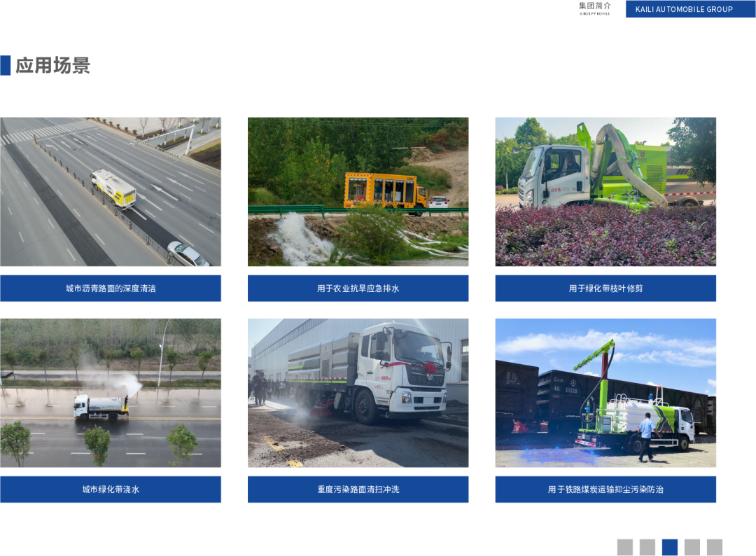Open the railway coal dust suppression photo
This screenshot has width=756, height=556.
point(605,393)
